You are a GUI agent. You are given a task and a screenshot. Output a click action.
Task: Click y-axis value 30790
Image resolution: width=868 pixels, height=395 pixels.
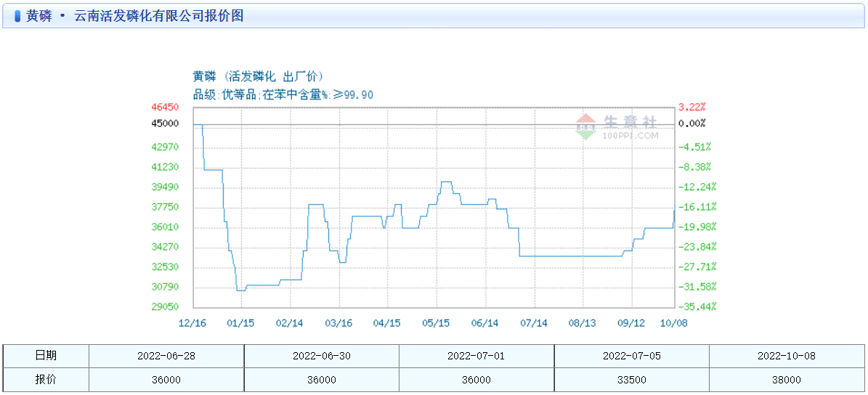coord(166,287)
